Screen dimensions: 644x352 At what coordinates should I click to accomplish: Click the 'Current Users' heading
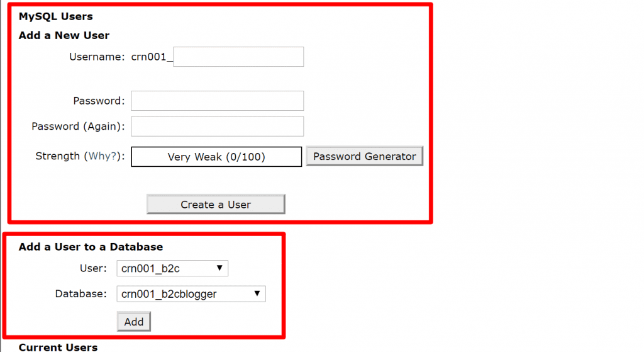pos(58,347)
